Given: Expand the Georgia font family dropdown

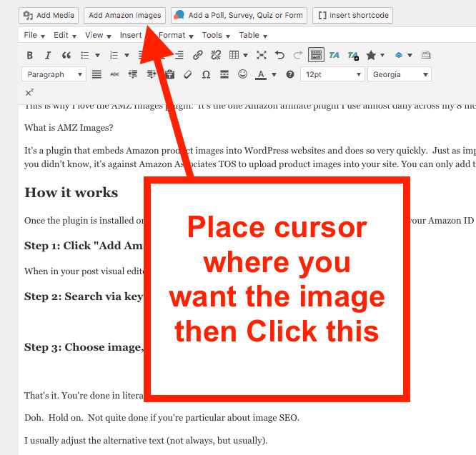Looking at the screenshot, I should click(x=400, y=74).
